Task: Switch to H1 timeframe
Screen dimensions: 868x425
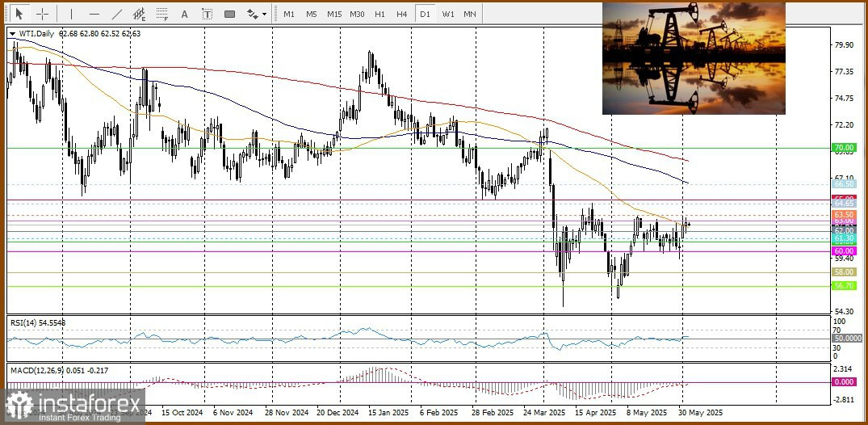Action: point(379,14)
